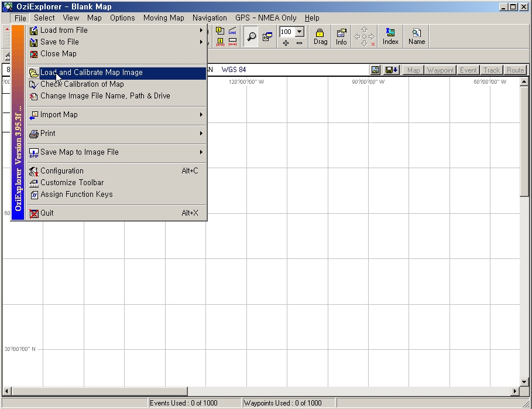Screen dimensions: 532x409
Task: Click the Route button in coordinate bar
Action: click(x=515, y=70)
